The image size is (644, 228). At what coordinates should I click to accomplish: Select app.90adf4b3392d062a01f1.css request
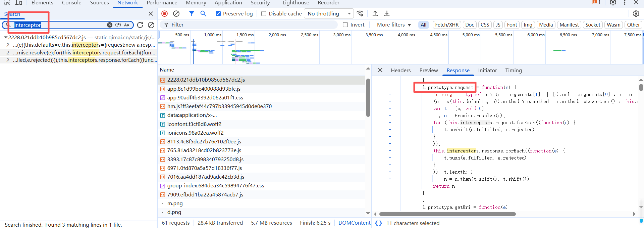point(262,97)
